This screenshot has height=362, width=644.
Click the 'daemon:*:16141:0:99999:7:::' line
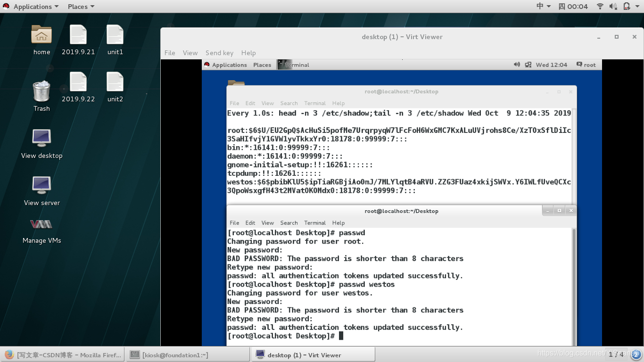click(x=285, y=156)
